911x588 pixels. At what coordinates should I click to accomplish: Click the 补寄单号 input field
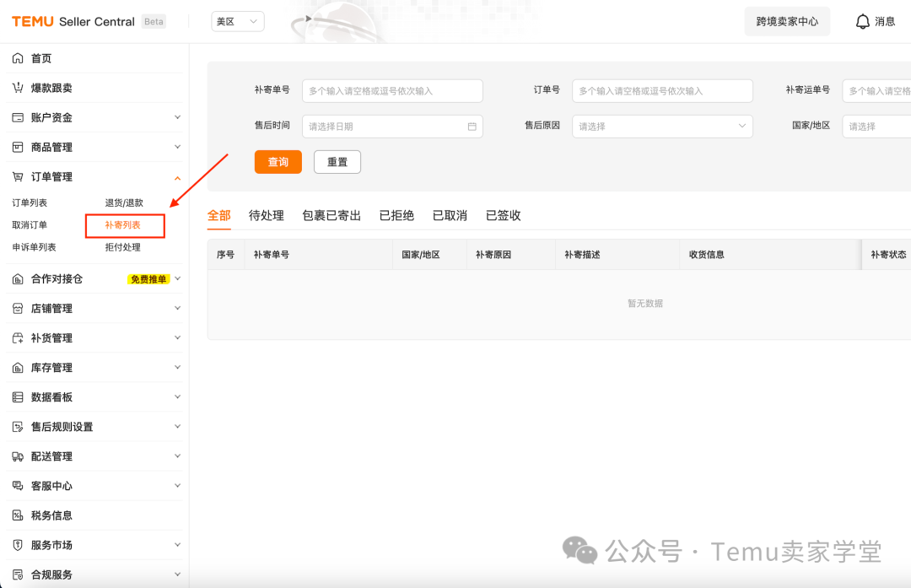(x=392, y=91)
